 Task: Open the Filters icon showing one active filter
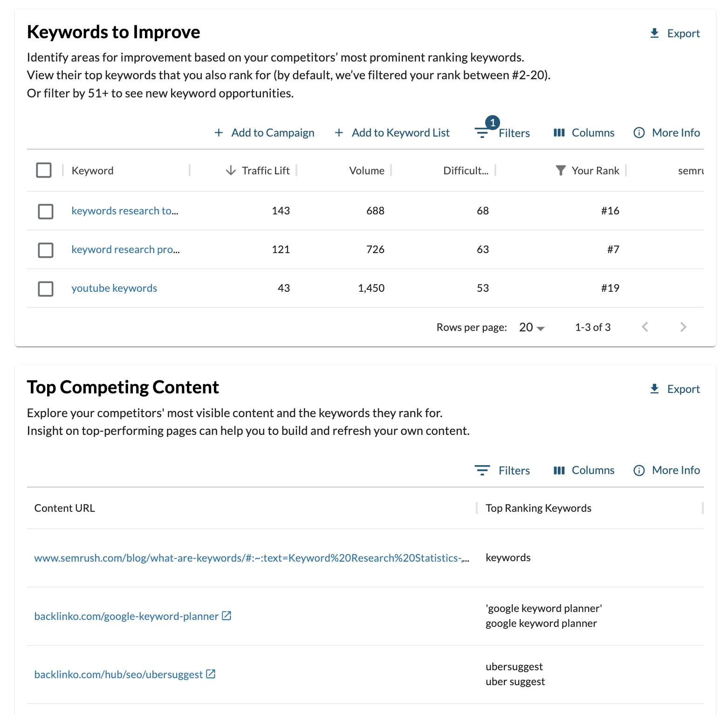click(x=482, y=132)
